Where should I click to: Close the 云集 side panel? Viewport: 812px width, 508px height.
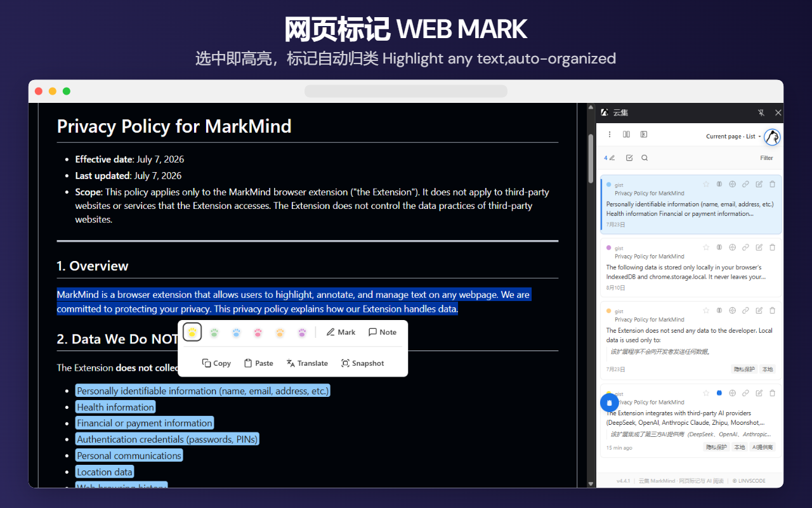click(x=778, y=112)
